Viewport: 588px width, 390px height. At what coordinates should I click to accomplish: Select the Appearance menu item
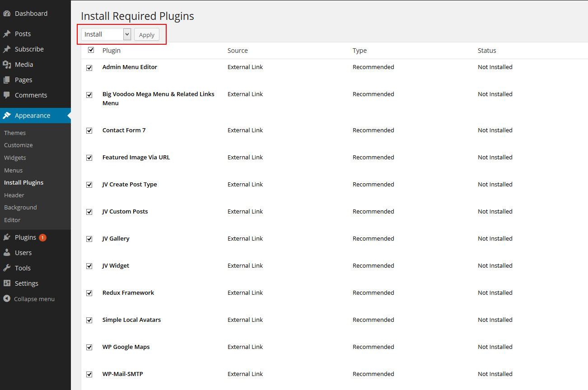click(x=35, y=116)
